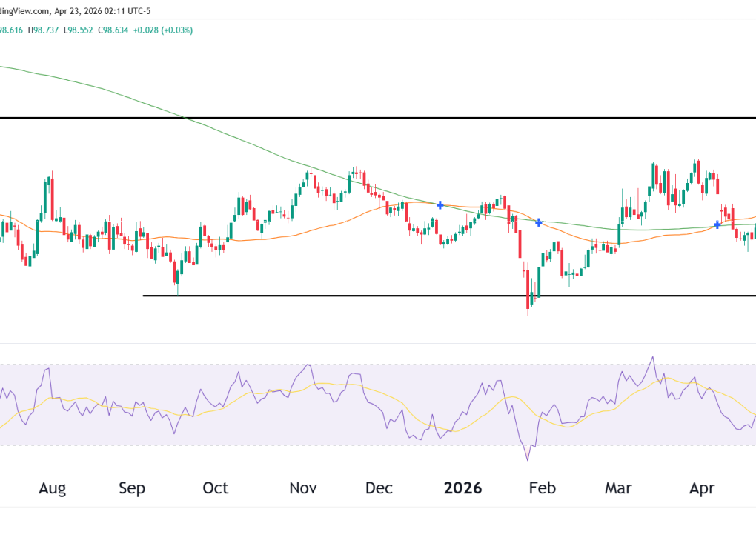The image size is (756, 549).
Task: Click the blue cross marker near February
Action: [539, 222]
